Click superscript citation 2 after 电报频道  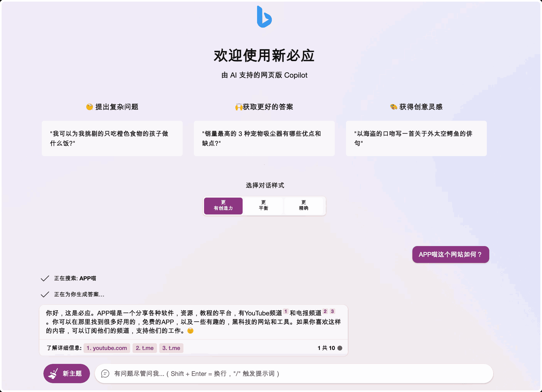point(325,311)
